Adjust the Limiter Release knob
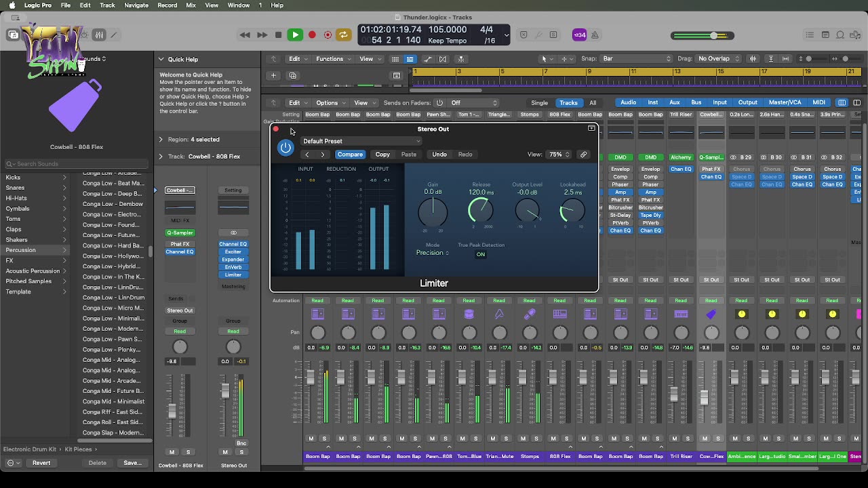 (481, 211)
